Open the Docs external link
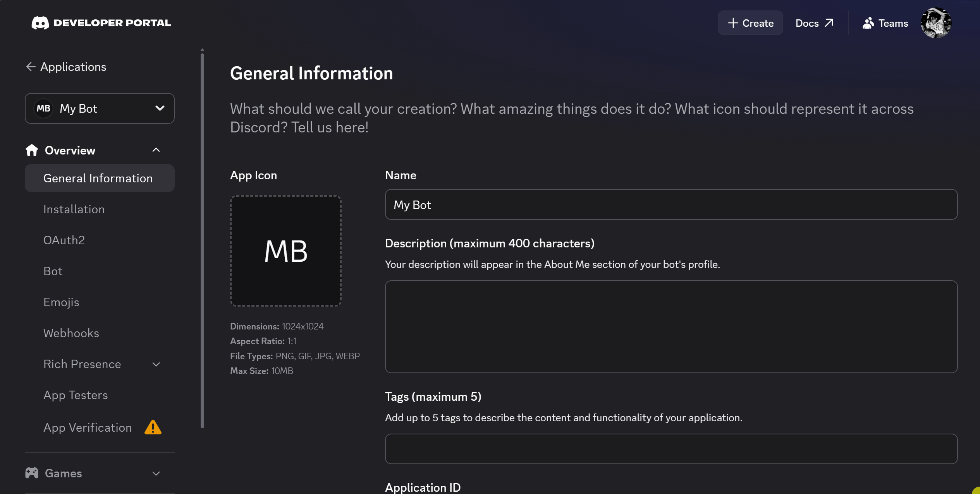 click(x=814, y=23)
